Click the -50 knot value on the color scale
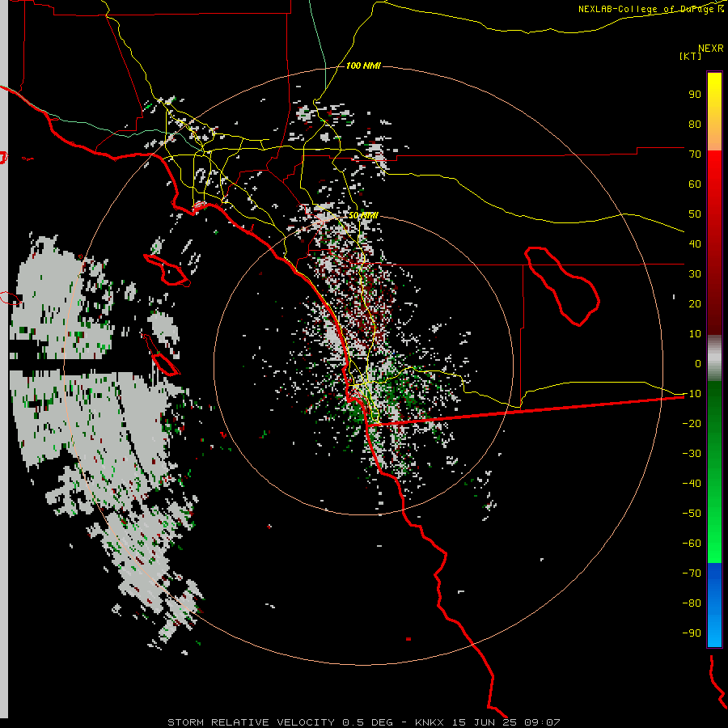 (x=692, y=514)
